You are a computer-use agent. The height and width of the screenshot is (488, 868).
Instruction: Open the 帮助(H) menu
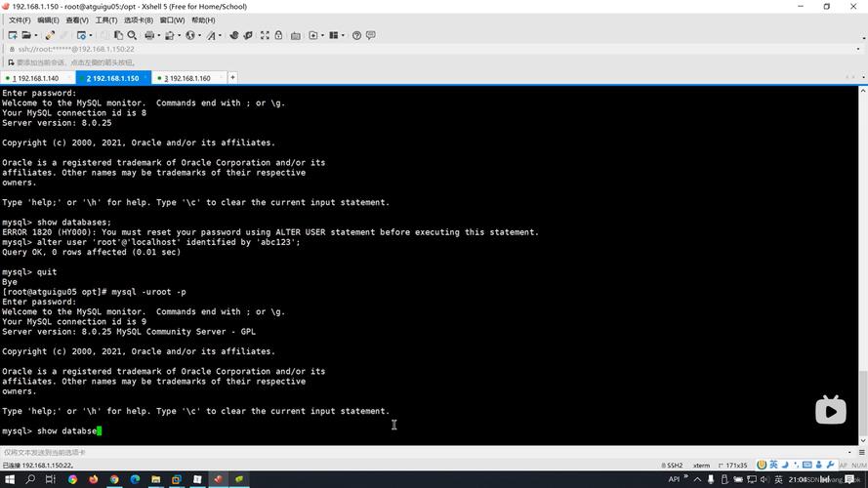(203, 20)
